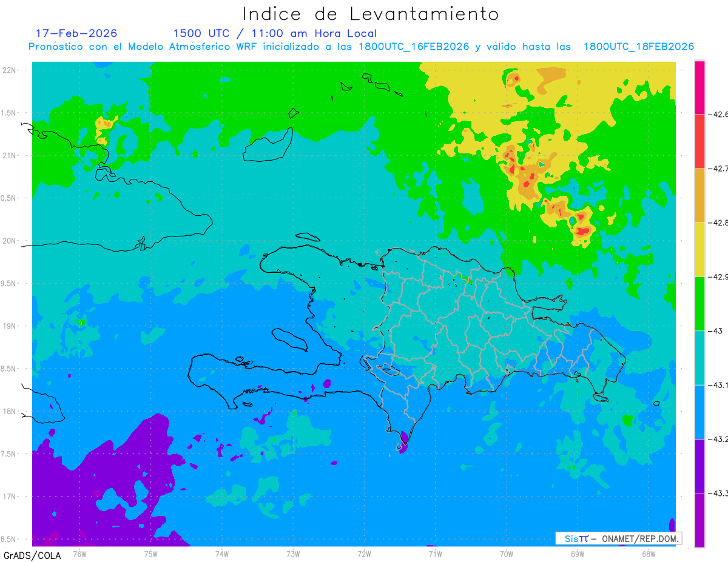The width and height of the screenshot is (728, 562).
Task: Click the '-43.3' legend value
Action: [718, 493]
